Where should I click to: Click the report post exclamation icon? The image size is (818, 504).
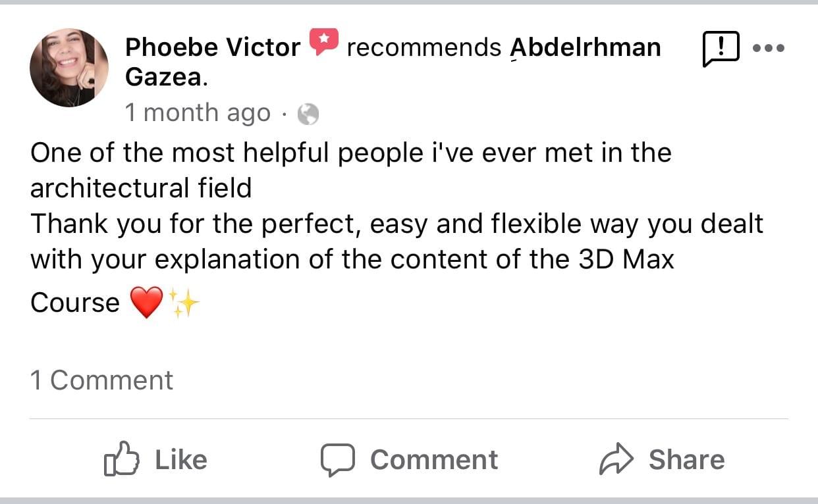click(x=721, y=49)
